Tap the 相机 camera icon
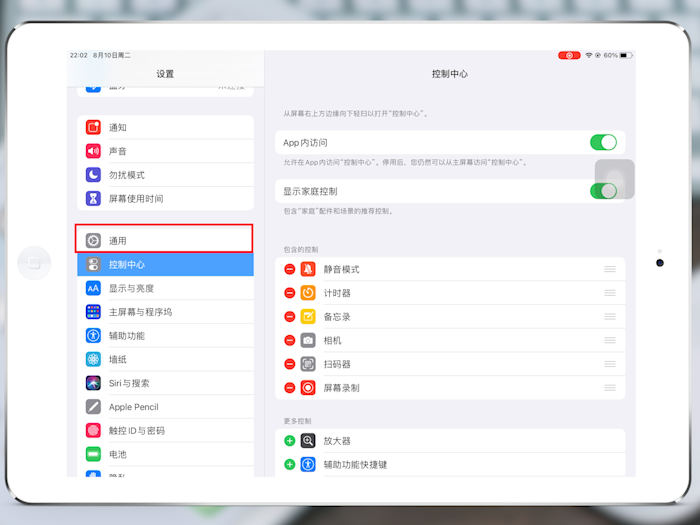 tap(308, 340)
